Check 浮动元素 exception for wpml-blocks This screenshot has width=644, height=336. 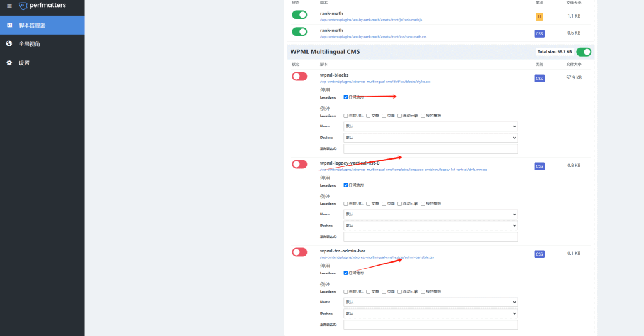point(399,116)
